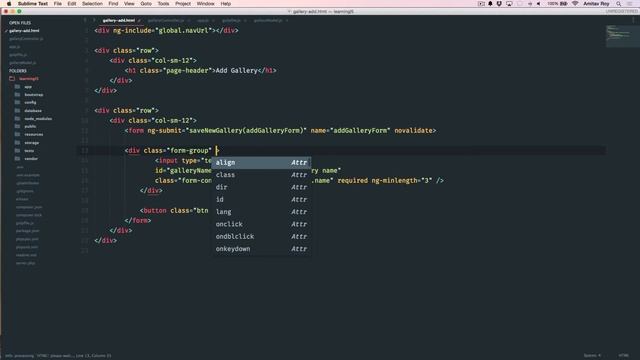Choose 'dir' from the autocomplete list

[261, 187]
